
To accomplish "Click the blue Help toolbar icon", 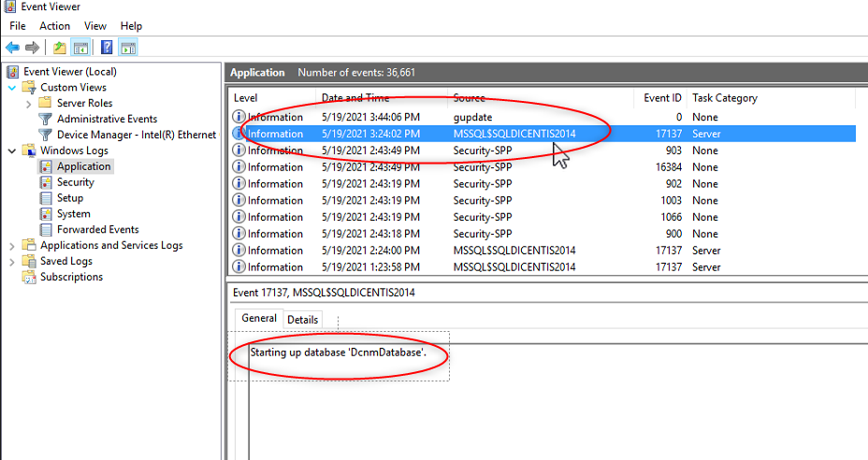I will pyautogui.click(x=107, y=48).
